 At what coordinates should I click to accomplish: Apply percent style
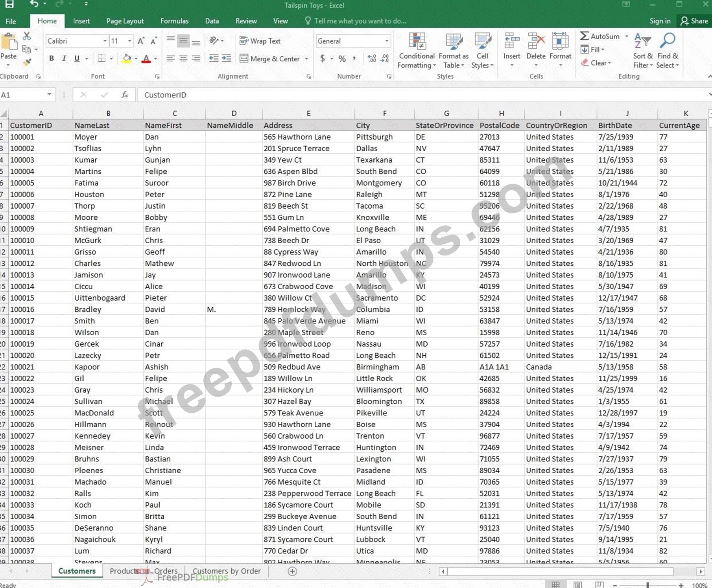click(342, 59)
